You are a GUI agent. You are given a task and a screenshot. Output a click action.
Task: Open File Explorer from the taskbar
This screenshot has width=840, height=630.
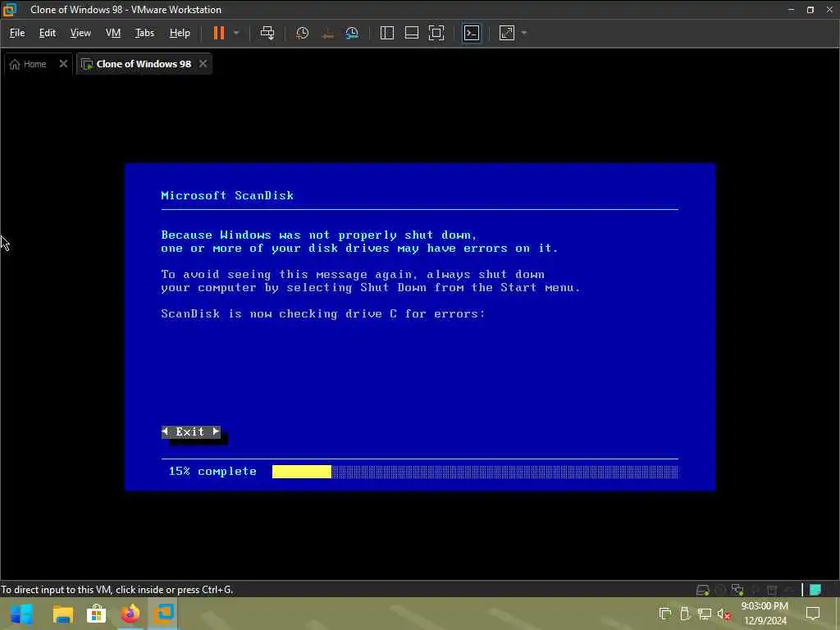click(x=63, y=614)
